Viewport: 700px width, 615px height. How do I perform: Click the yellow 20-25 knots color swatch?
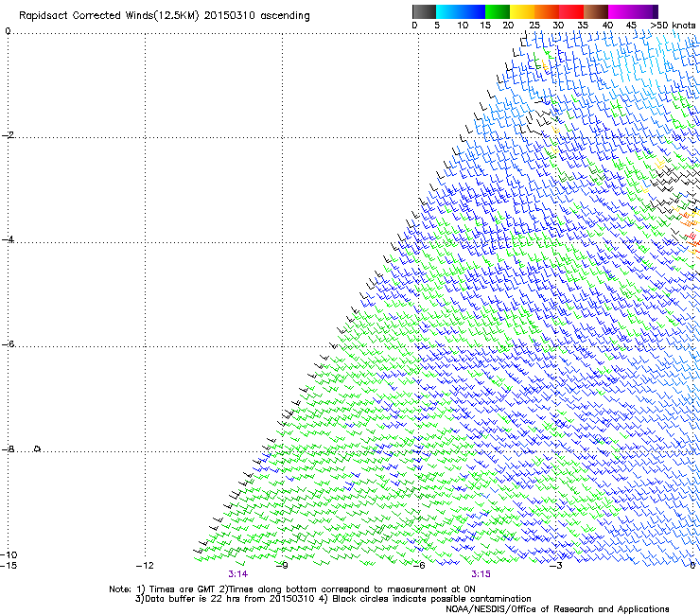point(522,11)
